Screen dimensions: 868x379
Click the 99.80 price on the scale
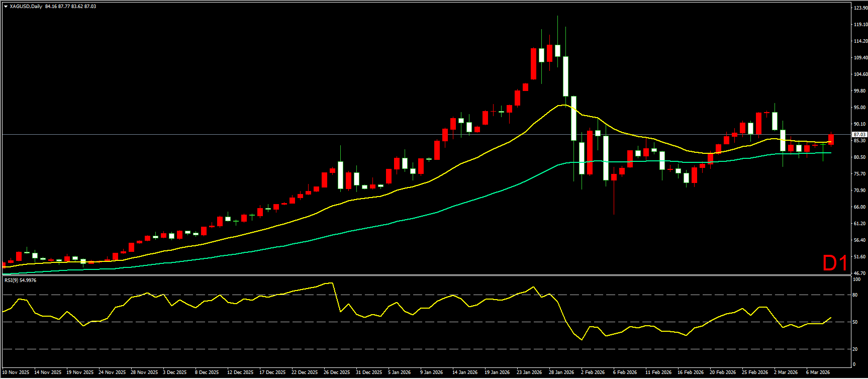point(860,91)
